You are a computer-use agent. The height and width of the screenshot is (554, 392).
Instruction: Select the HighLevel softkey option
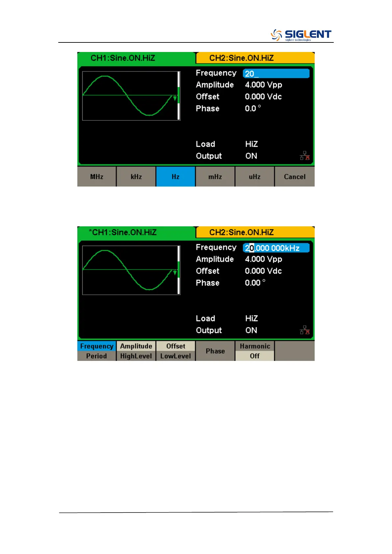(136, 356)
